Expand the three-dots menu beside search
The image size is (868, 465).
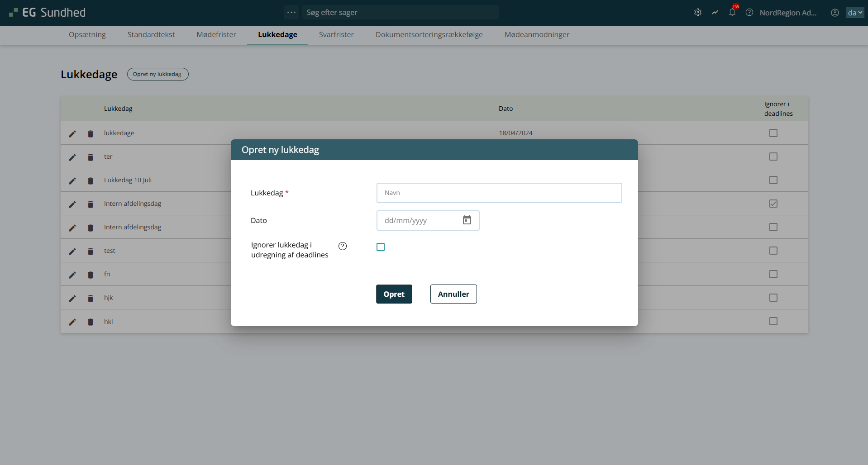click(x=291, y=12)
